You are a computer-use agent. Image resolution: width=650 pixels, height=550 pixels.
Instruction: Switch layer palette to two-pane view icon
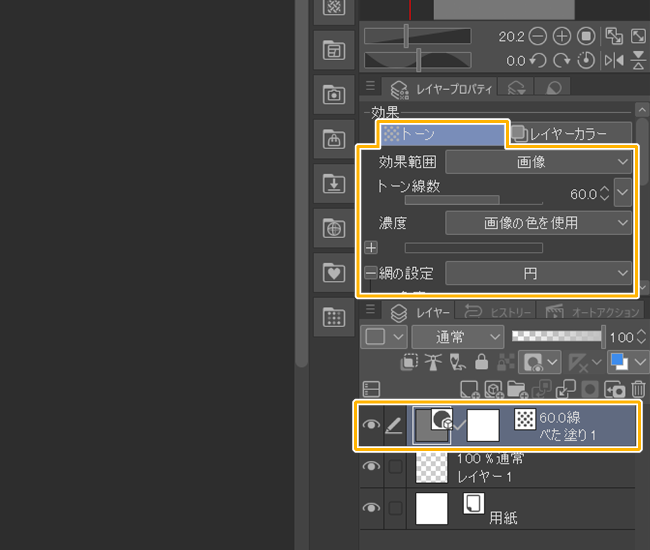[371, 389]
